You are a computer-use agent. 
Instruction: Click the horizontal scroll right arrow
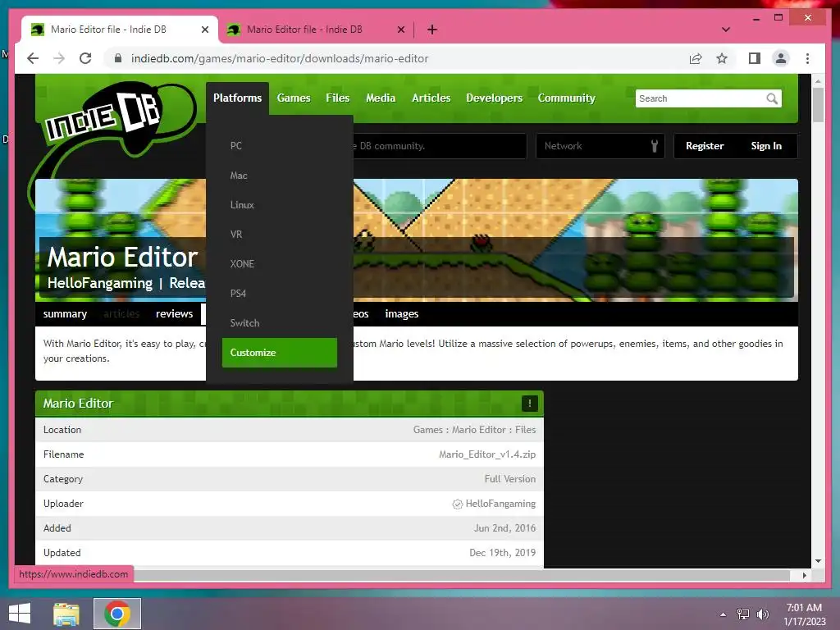pos(804,575)
